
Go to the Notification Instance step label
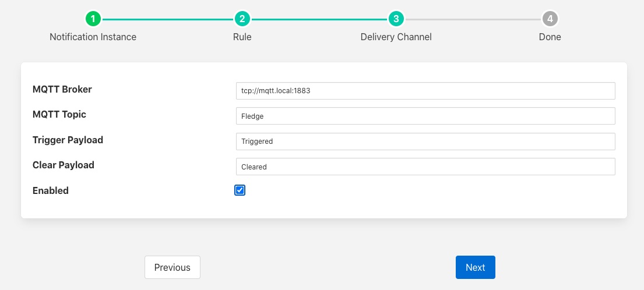pos(93,37)
